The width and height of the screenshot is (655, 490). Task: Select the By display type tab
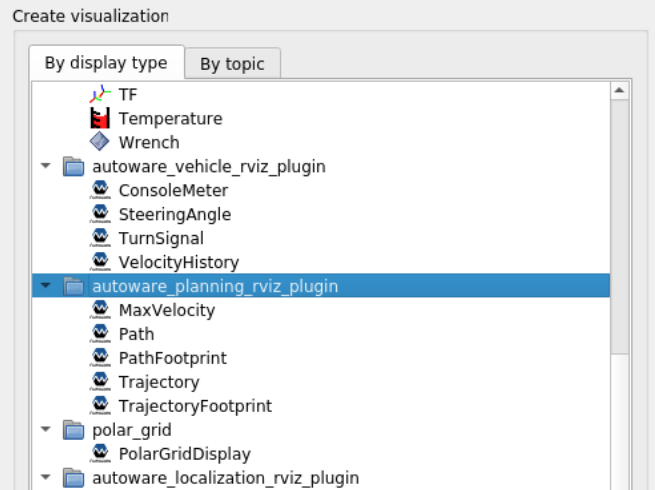[x=106, y=62]
